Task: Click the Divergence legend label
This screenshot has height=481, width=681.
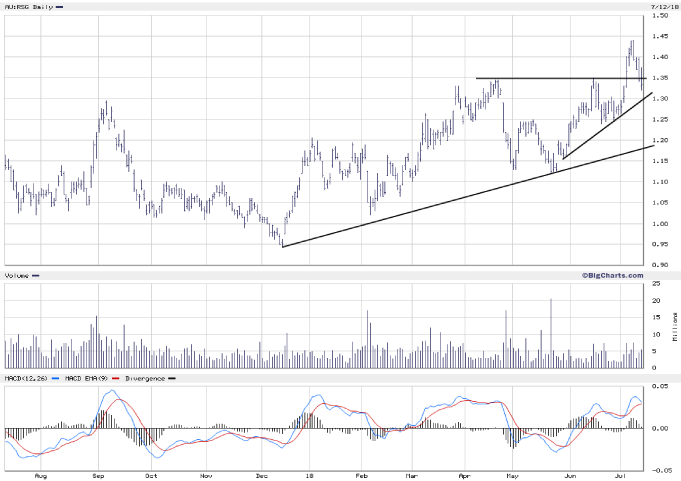Action: tap(142, 379)
